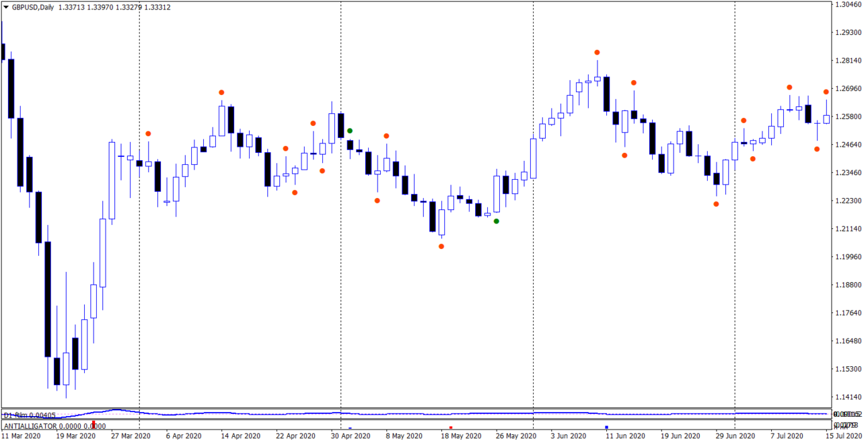Click the 1.26960 price axis label
868x443 pixels.
848,88
